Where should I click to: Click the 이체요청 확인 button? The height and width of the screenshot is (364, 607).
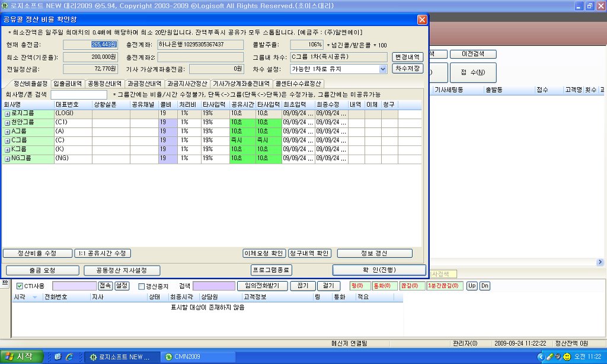click(x=264, y=253)
